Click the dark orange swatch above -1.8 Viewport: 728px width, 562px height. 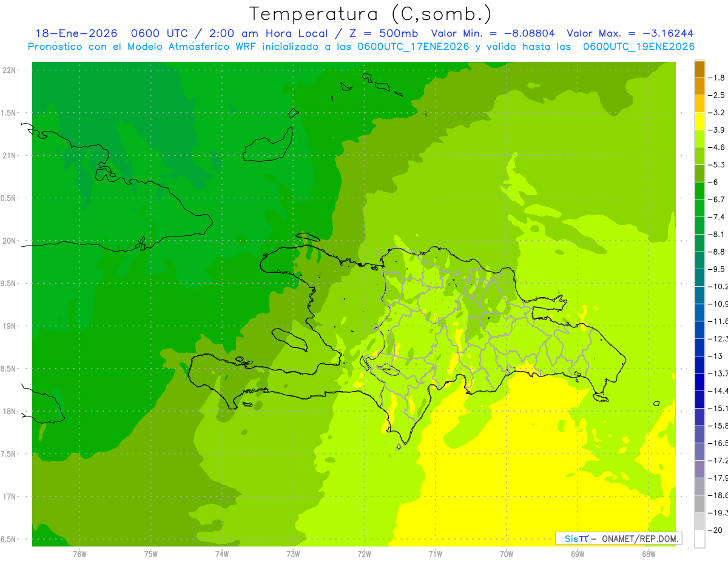pyautogui.click(x=699, y=69)
